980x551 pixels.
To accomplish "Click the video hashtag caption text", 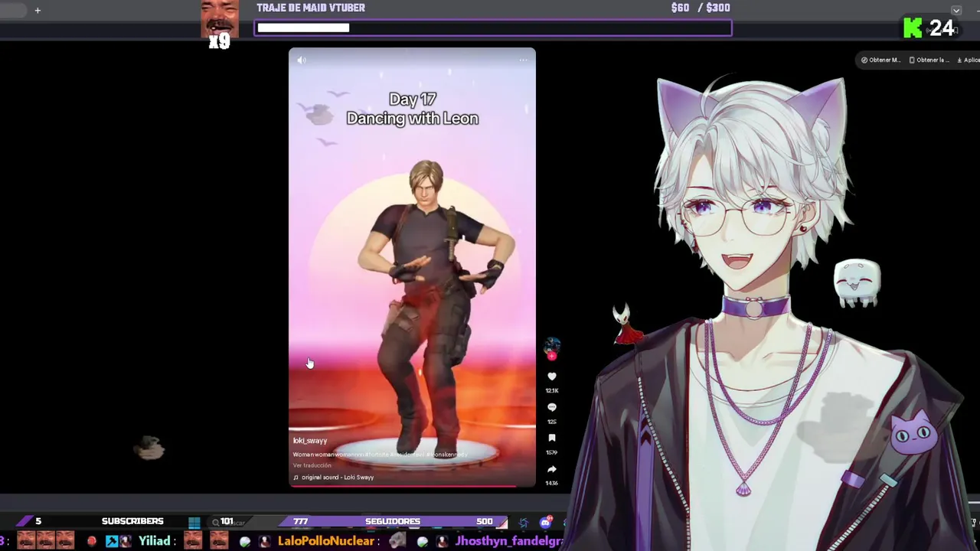I will pos(380,455).
